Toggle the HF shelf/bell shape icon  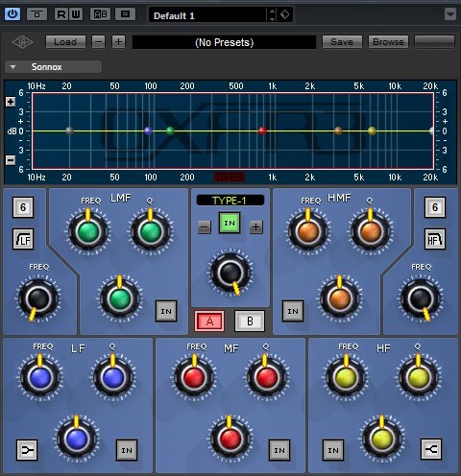point(431,449)
